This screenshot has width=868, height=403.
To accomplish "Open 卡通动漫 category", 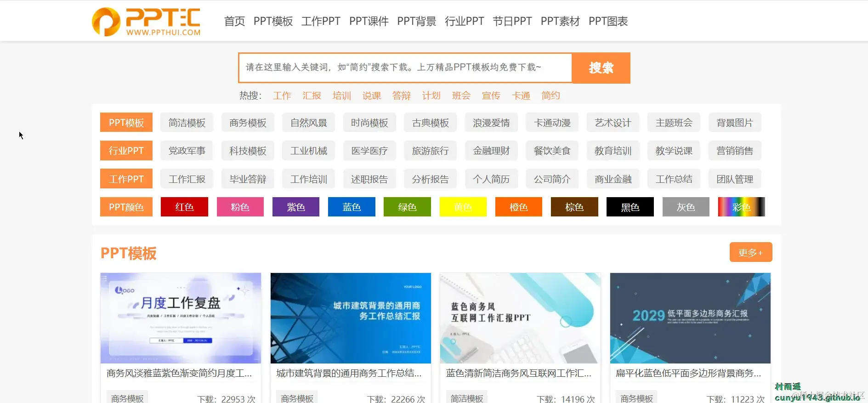I will click(552, 123).
